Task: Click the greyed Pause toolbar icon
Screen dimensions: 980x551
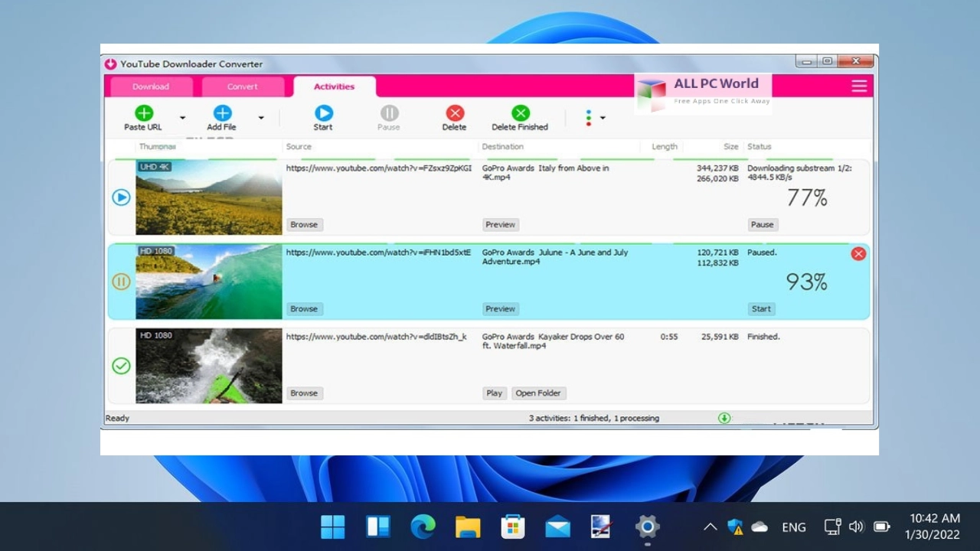Action: [389, 113]
